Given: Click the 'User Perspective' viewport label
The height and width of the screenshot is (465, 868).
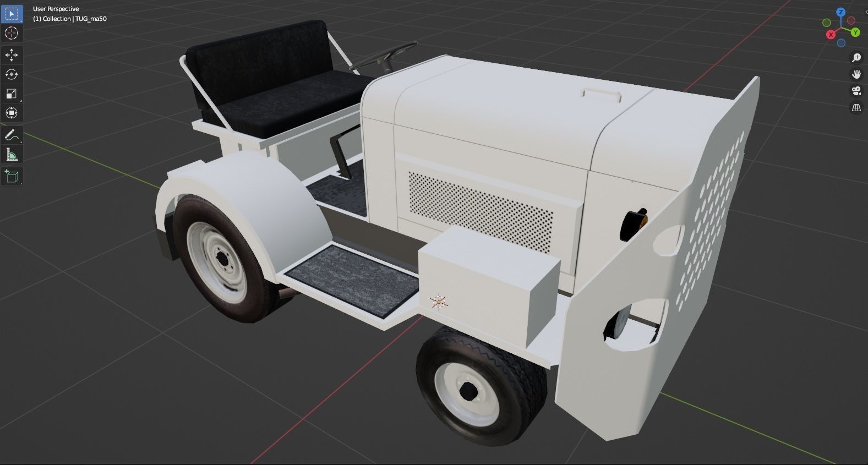Looking at the screenshot, I should 56,9.
